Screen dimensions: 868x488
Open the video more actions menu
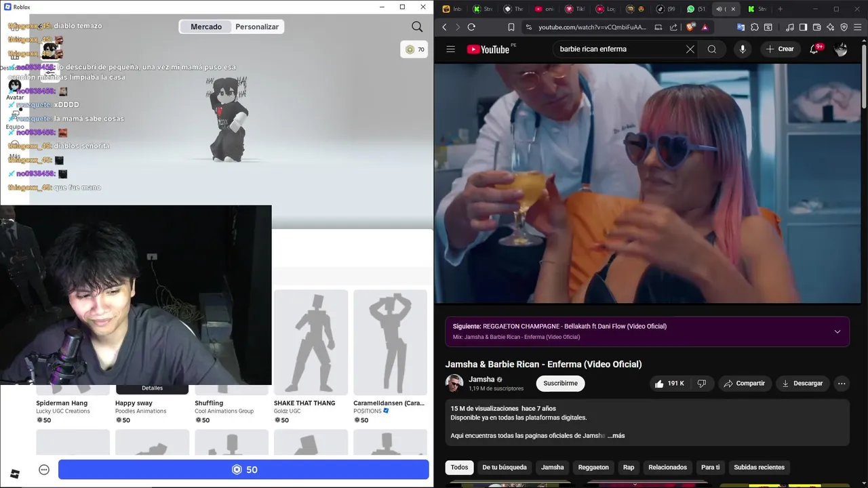[x=842, y=384]
